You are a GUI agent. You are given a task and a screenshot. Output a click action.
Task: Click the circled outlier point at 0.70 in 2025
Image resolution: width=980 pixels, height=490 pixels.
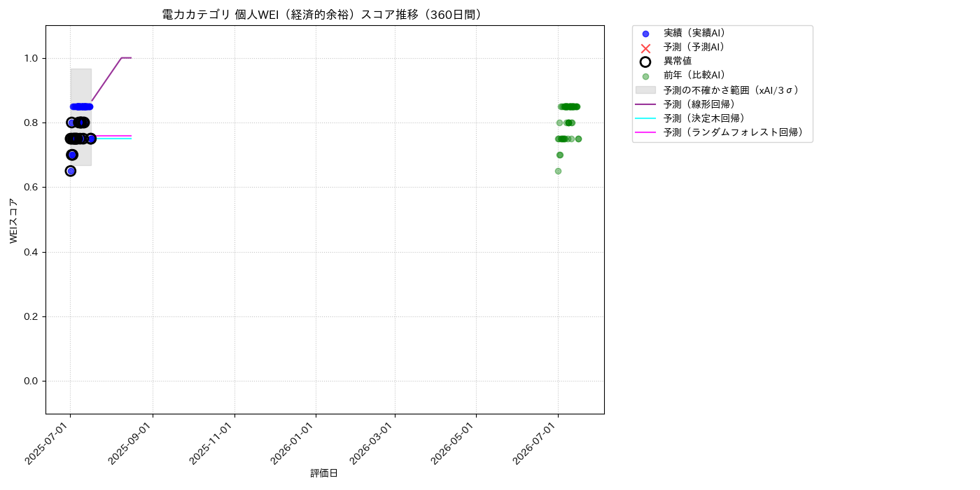(72, 155)
